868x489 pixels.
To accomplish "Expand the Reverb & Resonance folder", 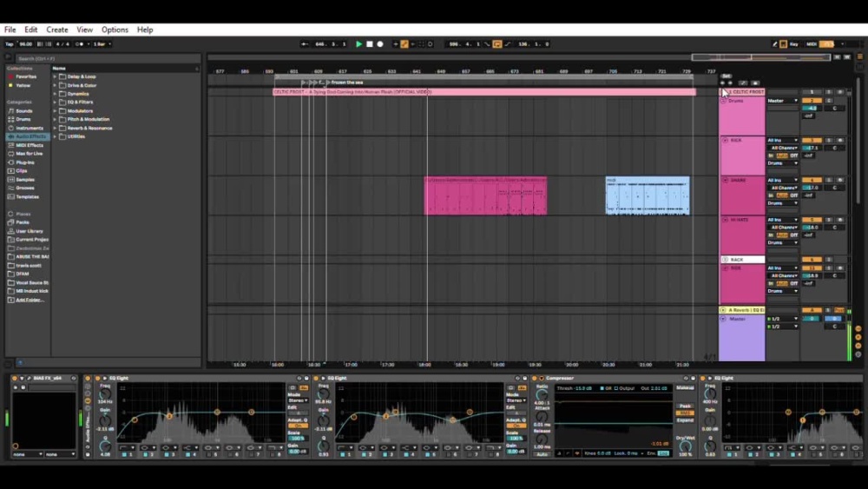I will tap(55, 128).
